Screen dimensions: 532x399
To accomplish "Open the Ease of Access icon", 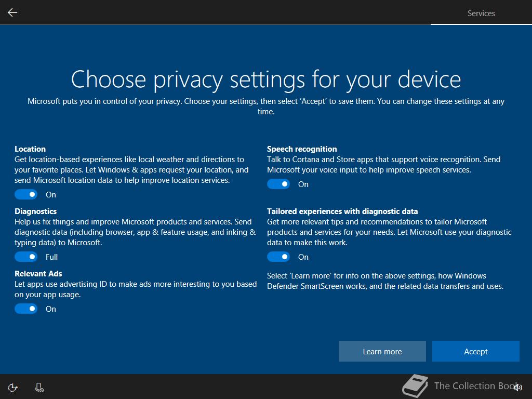I will (12, 388).
